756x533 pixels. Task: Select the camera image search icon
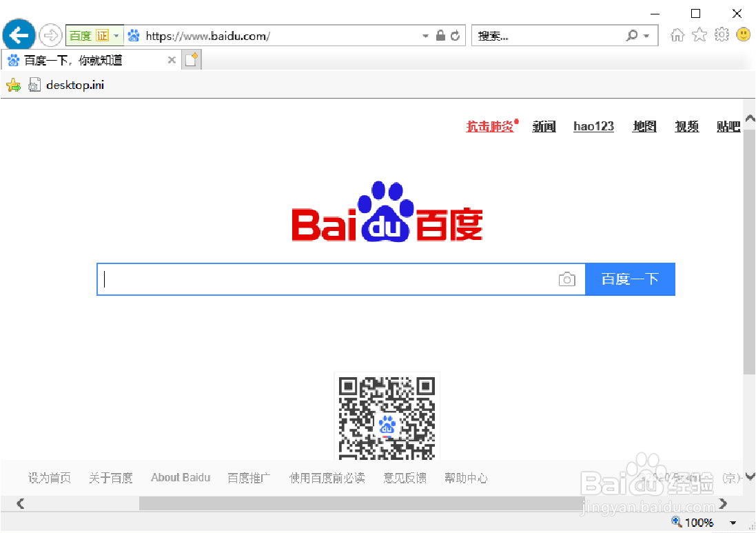(567, 279)
